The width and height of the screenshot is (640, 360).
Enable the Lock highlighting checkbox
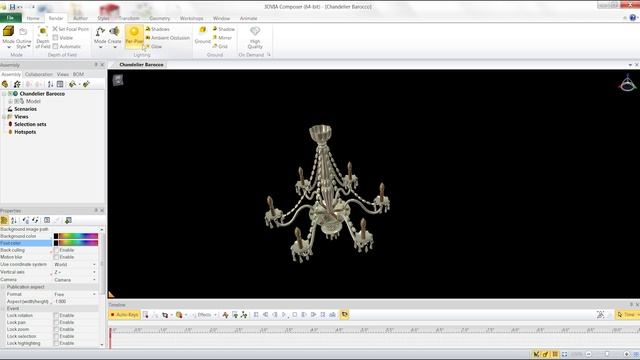56,343
